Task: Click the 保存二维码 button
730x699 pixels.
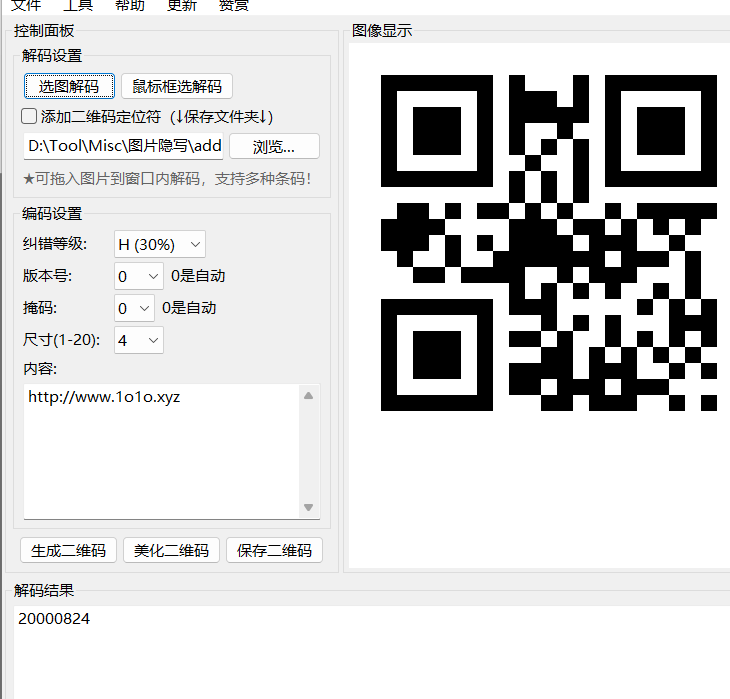Action: tap(275, 550)
